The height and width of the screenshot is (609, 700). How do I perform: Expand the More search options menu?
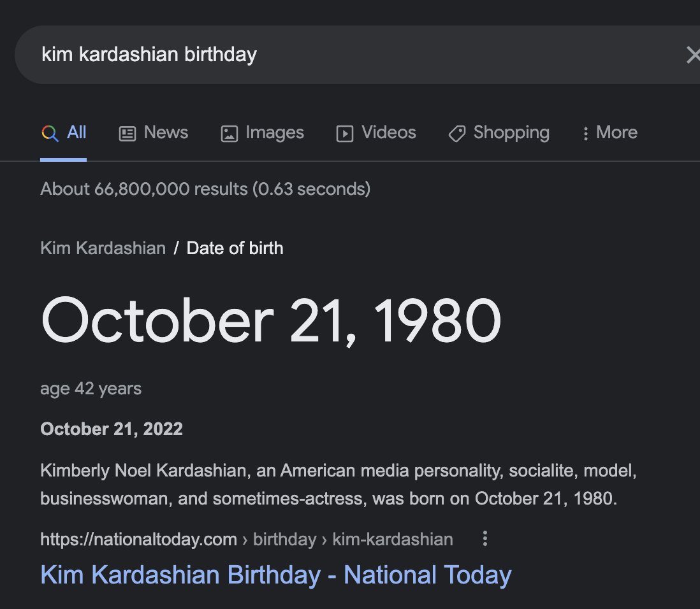coord(610,133)
